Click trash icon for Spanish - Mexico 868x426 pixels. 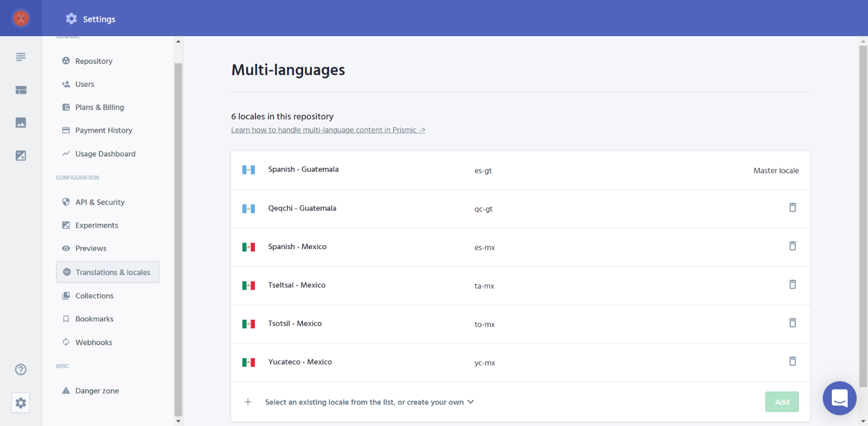(792, 246)
